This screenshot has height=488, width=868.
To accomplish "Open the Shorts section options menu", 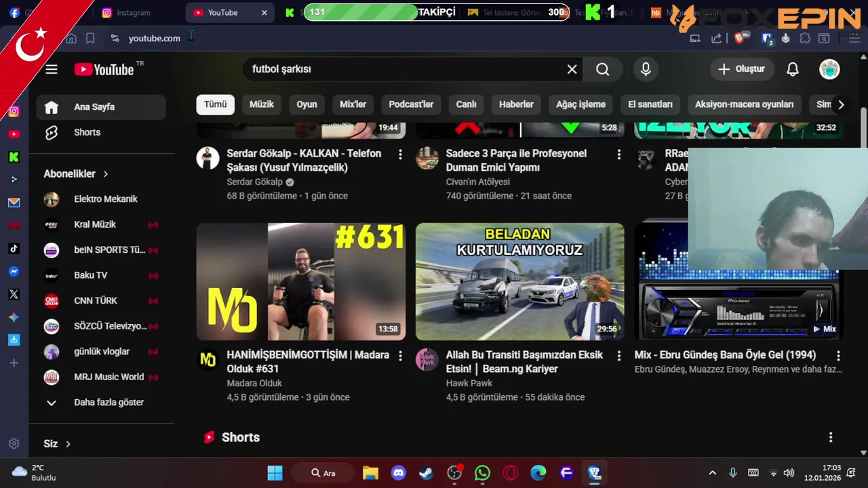I will coord(831,438).
